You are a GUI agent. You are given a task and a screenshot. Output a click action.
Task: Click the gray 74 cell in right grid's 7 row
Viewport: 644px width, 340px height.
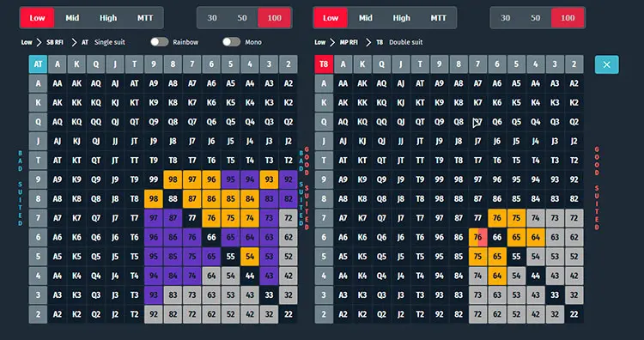coord(536,218)
